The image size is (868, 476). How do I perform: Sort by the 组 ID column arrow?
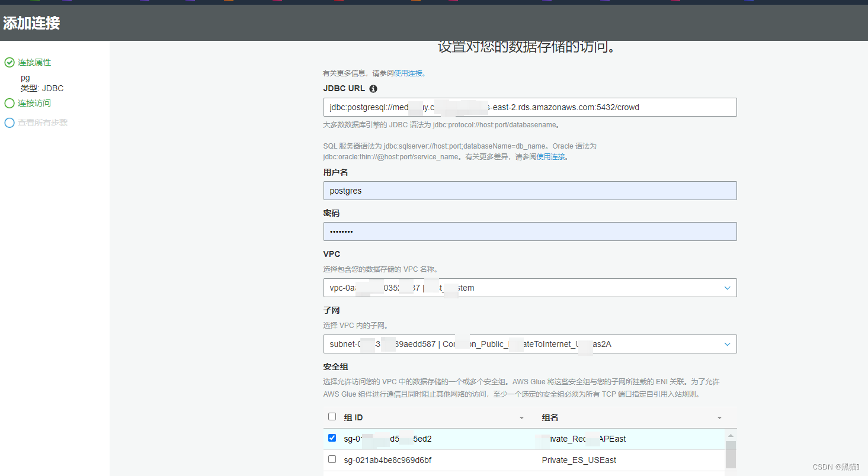point(522,418)
